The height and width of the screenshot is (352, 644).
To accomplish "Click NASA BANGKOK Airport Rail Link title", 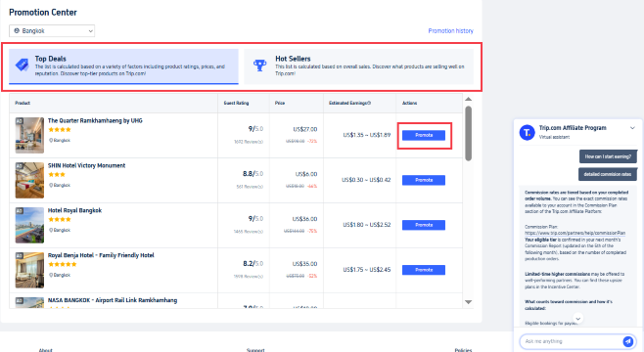I will 113,300.
